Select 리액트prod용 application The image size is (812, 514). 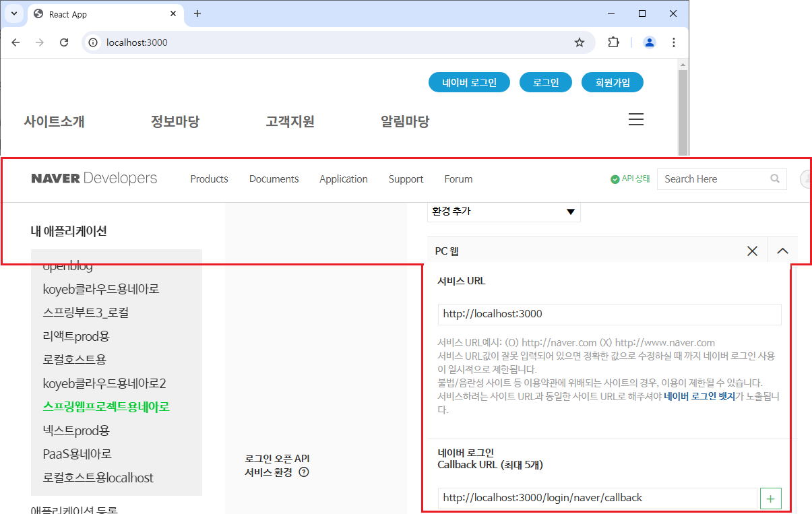76,336
